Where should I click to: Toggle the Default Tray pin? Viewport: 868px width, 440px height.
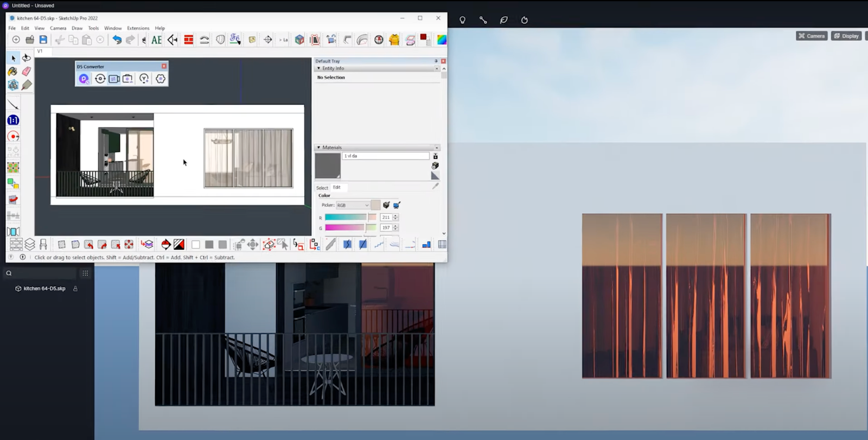pos(436,61)
